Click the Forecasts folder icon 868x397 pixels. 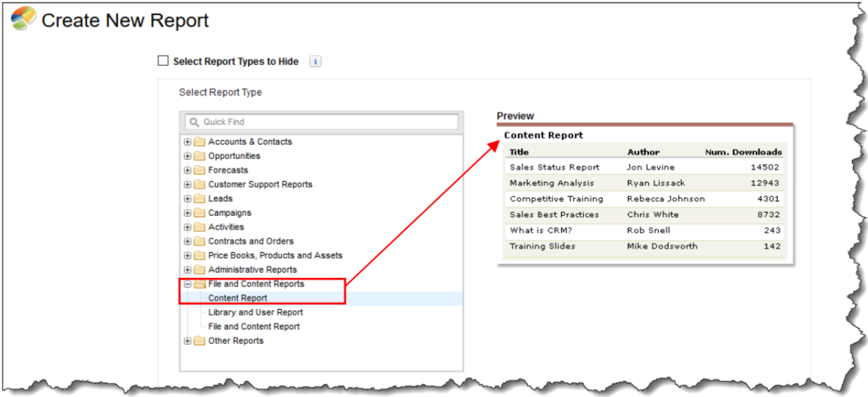click(x=199, y=170)
